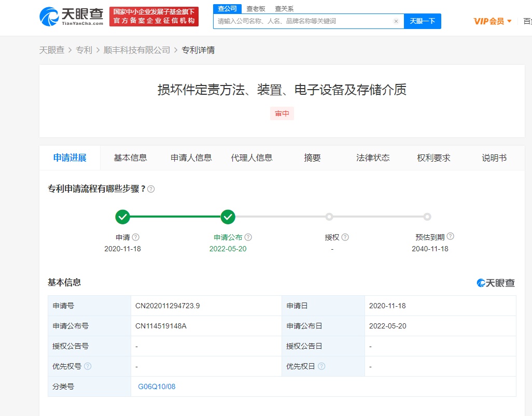
Task: Switch to the 申请人信息 tab
Action: (x=191, y=157)
